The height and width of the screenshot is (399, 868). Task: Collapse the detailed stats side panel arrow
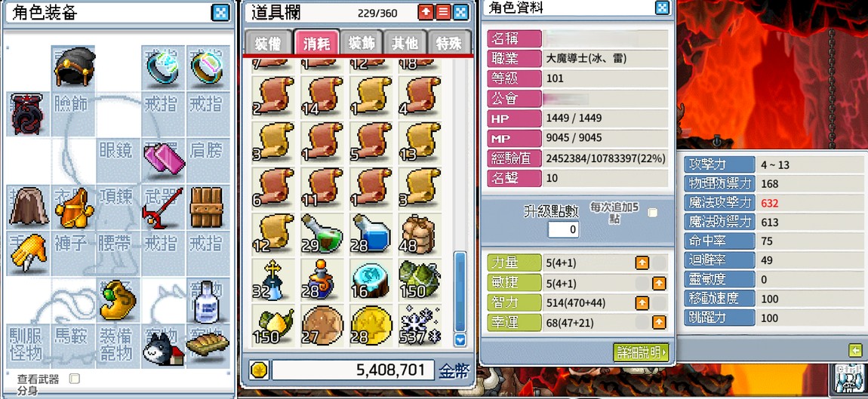point(856,350)
